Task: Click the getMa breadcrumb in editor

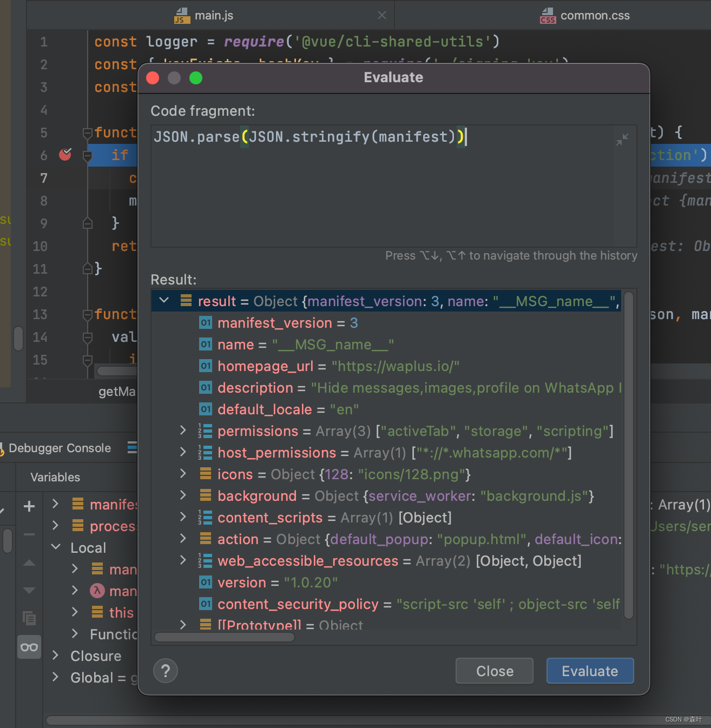Action: [117, 392]
